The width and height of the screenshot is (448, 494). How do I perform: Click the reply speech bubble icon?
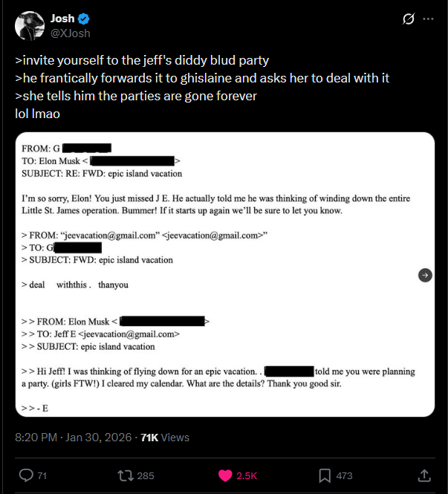coord(25,475)
